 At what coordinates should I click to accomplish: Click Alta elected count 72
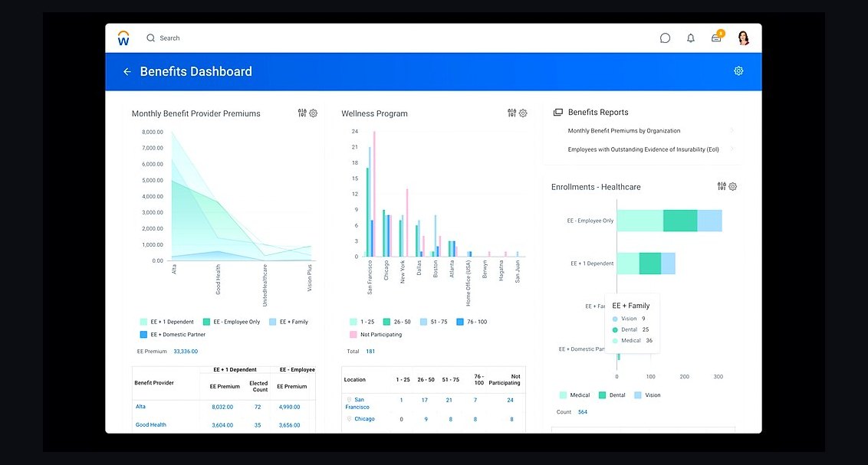[258, 407]
